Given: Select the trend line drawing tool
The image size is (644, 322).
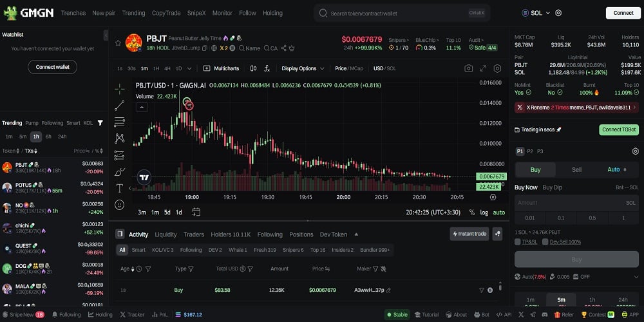Looking at the screenshot, I should [x=120, y=106].
